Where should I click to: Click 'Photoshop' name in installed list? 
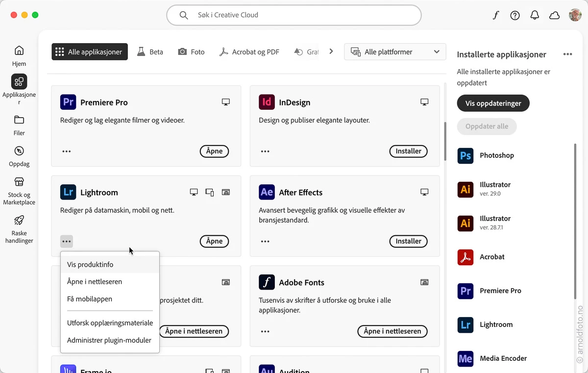497,155
